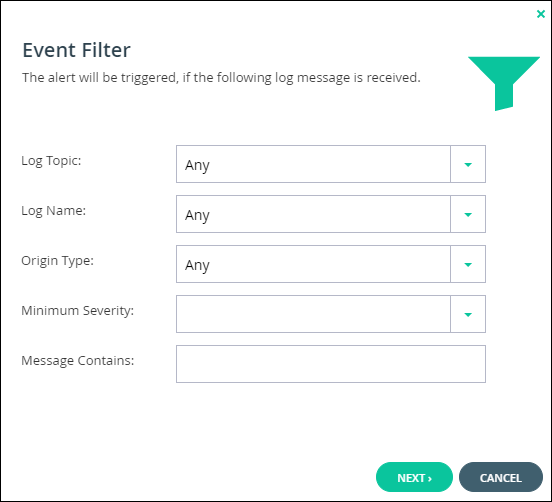Expand the Origin Type dropdown arrow
The width and height of the screenshot is (552, 502).
click(x=468, y=264)
